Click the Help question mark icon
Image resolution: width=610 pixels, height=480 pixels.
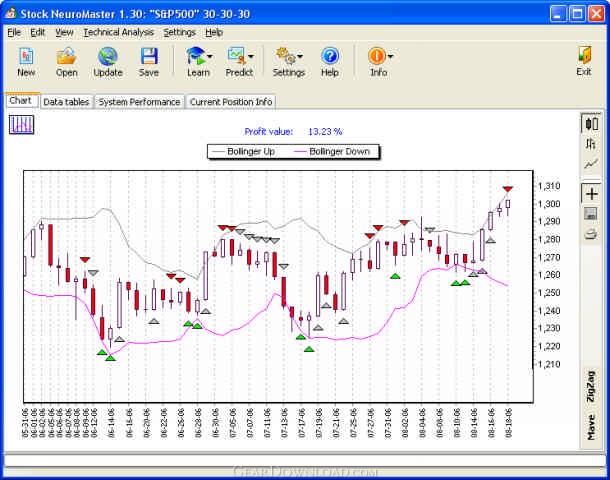330,56
